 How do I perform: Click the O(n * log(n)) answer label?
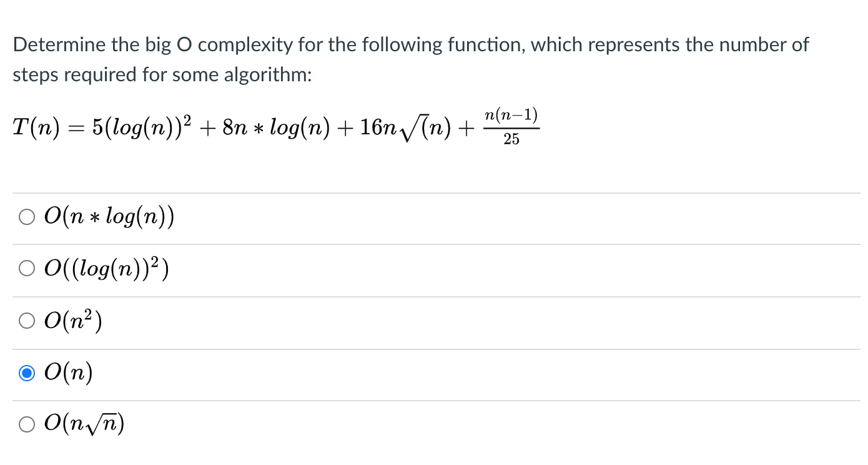click(109, 216)
